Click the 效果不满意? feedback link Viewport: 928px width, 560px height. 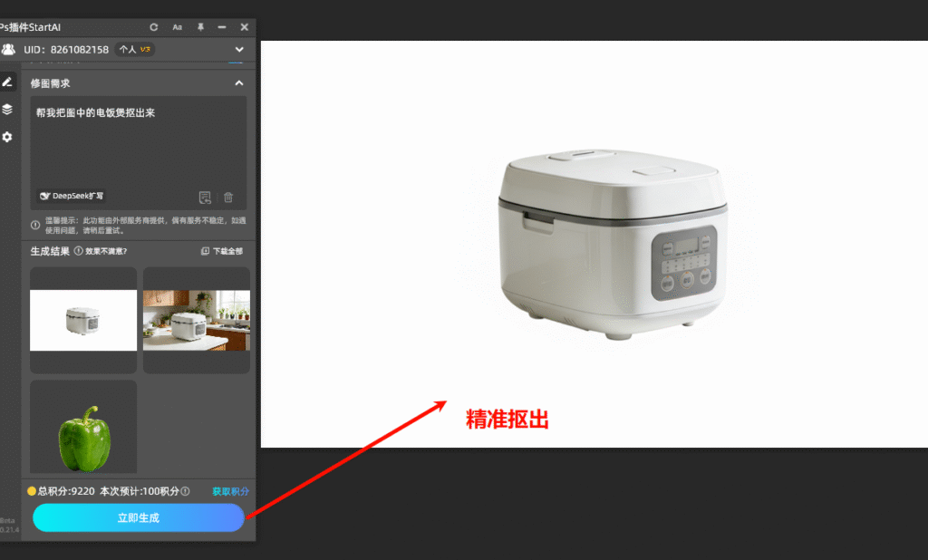(x=101, y=251)
